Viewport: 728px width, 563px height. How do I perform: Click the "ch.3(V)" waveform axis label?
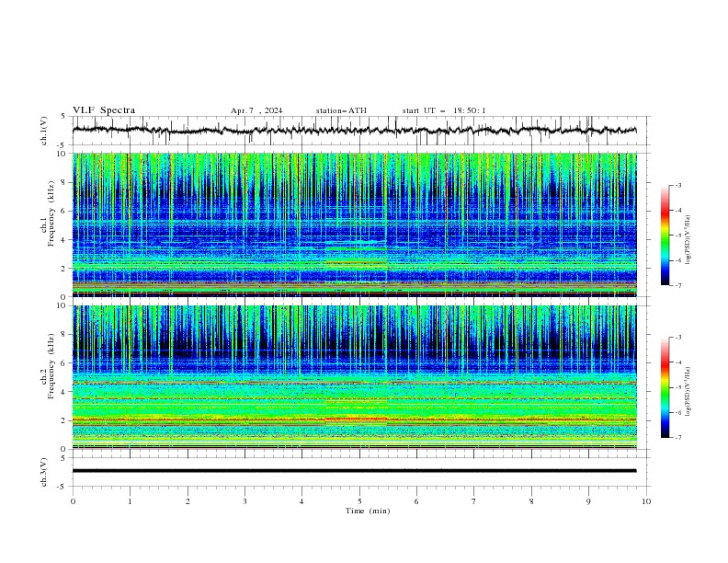click(44, 472)
